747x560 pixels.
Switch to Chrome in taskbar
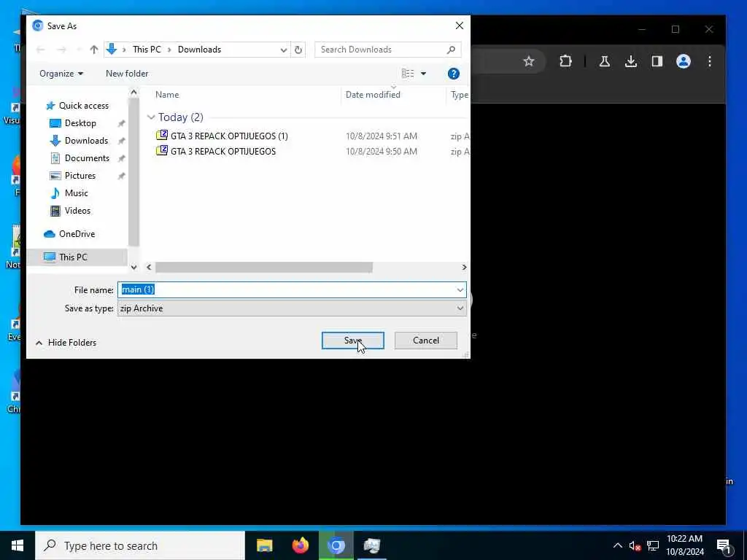coord(336,545)
